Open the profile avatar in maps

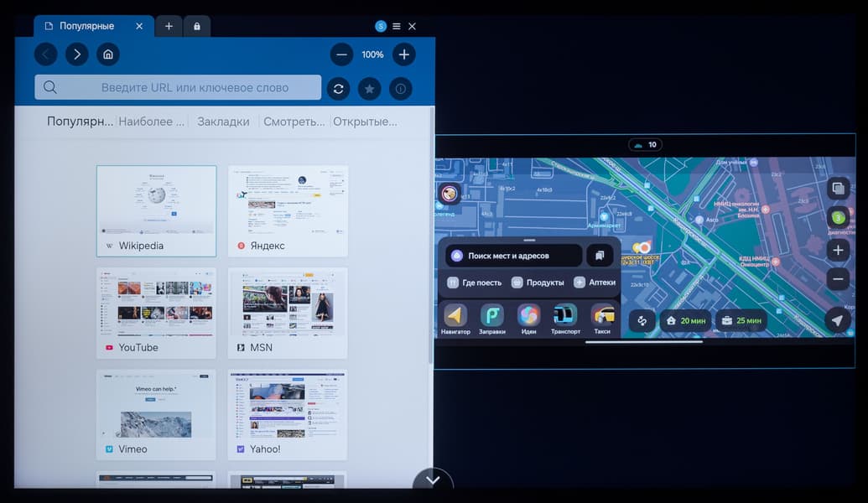(x=449, y=194)
